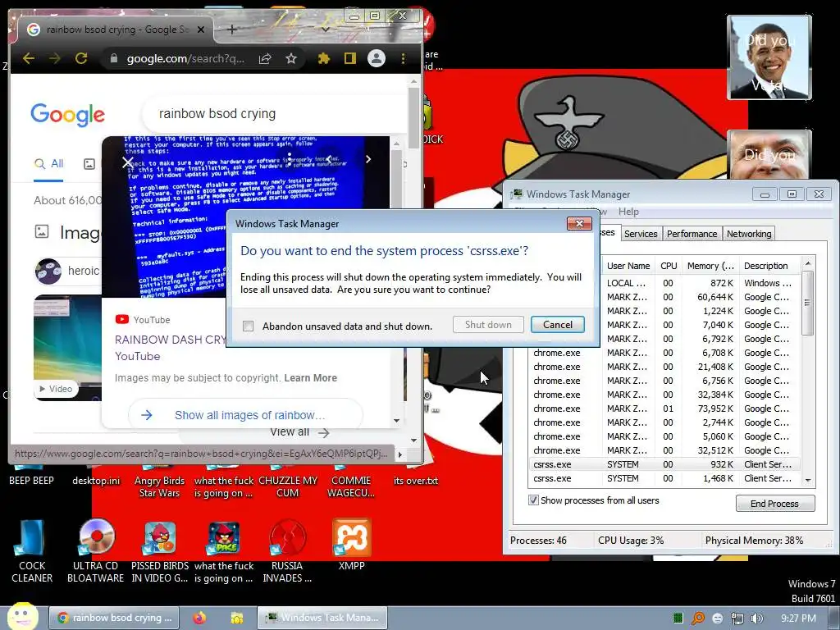840x630 pixels.
Task: Open Chrome's three-dot menu
Action: 404,58
